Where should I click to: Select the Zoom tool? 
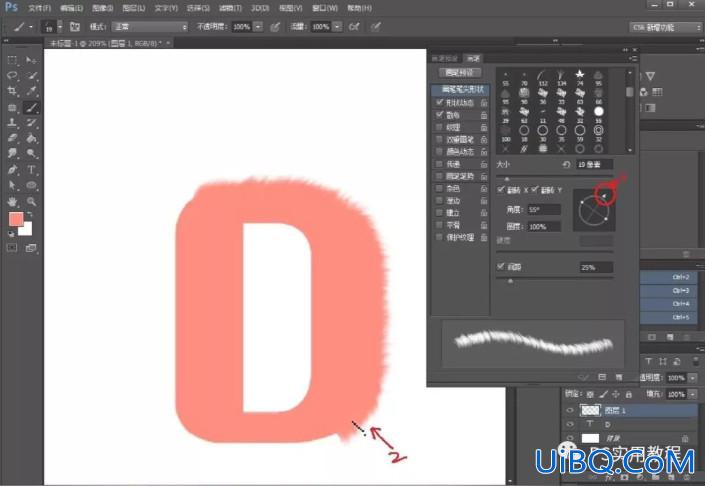pyautogui.click(x=31, y=201)
